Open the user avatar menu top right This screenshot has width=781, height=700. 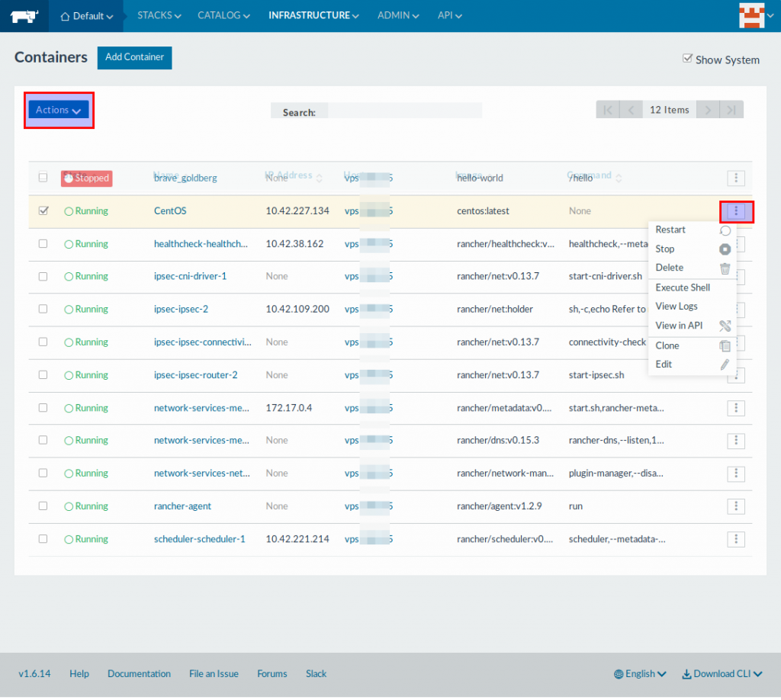754,15
